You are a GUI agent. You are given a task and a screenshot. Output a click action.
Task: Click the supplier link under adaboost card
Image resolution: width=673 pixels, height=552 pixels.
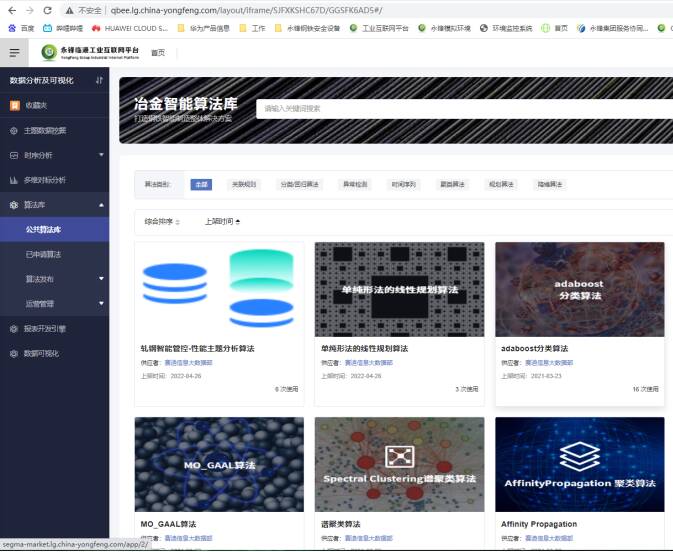click(x=549, y=363)
